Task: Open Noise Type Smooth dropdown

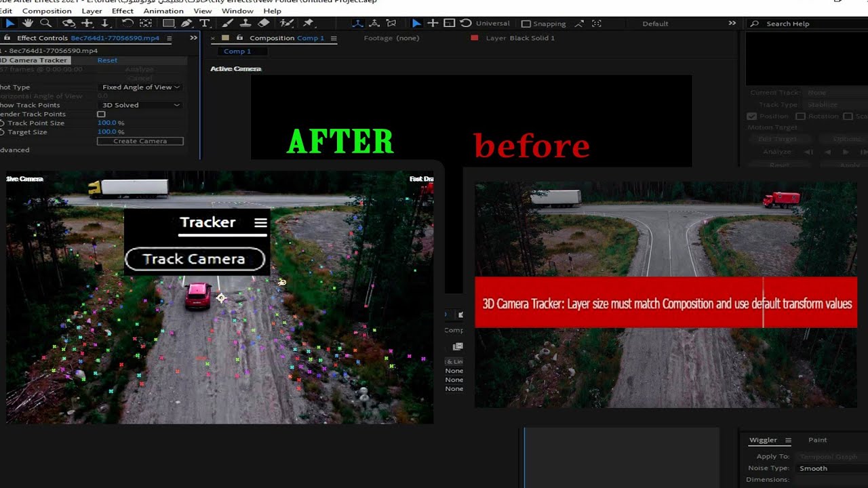Action: (833, 468)
